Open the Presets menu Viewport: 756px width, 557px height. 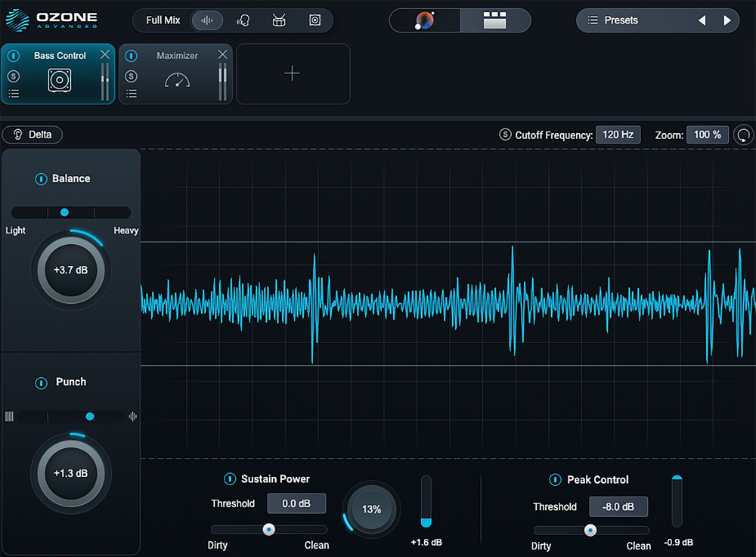(621, 20)
